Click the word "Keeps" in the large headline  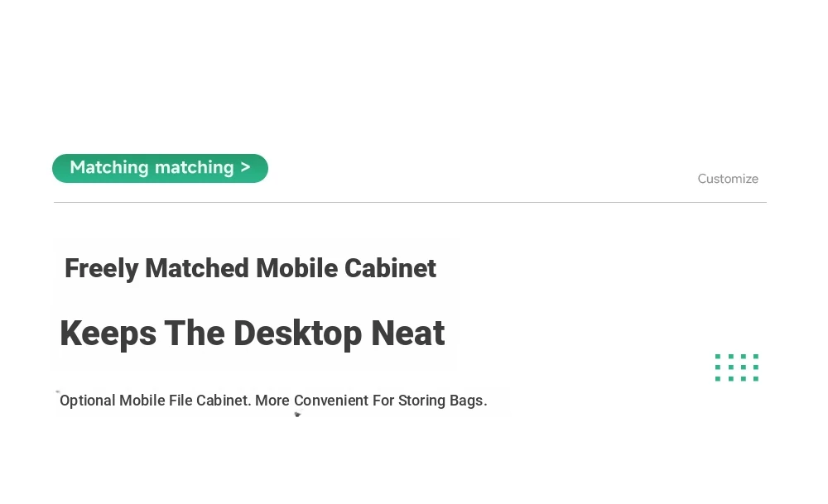pyautogui.click(x=108, y=334)
